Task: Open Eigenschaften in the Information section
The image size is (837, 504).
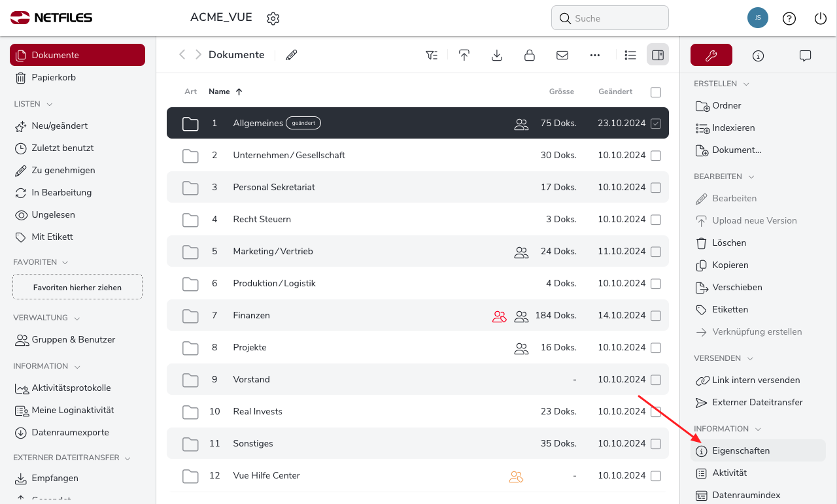Action: [x=741, y=450]
